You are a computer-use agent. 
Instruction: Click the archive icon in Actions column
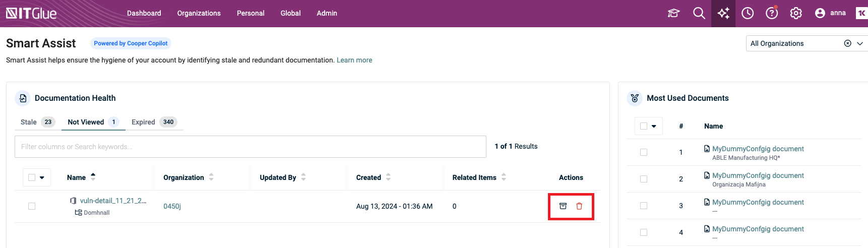[x=563, y=206]
